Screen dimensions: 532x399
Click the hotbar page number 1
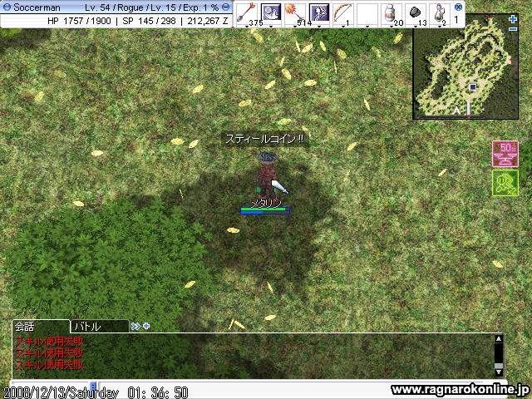456,20
